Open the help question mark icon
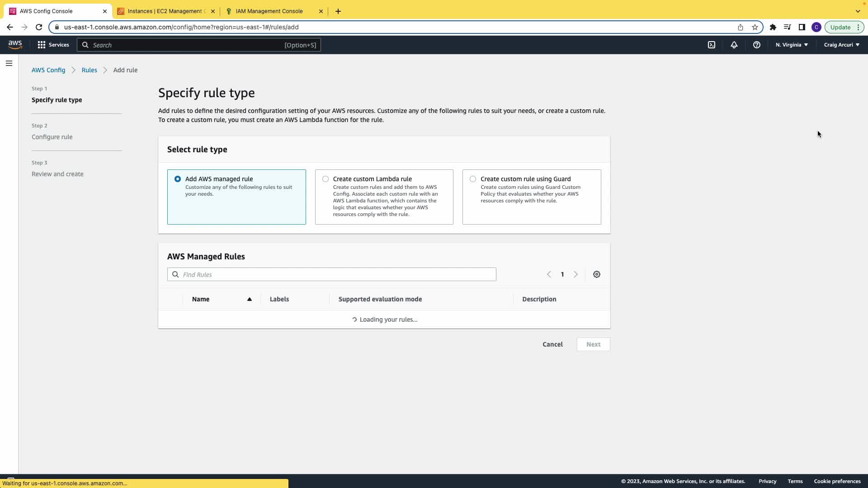Image resolution: width=868 pixels, height=488 pixels. click(x=757, y=45)
